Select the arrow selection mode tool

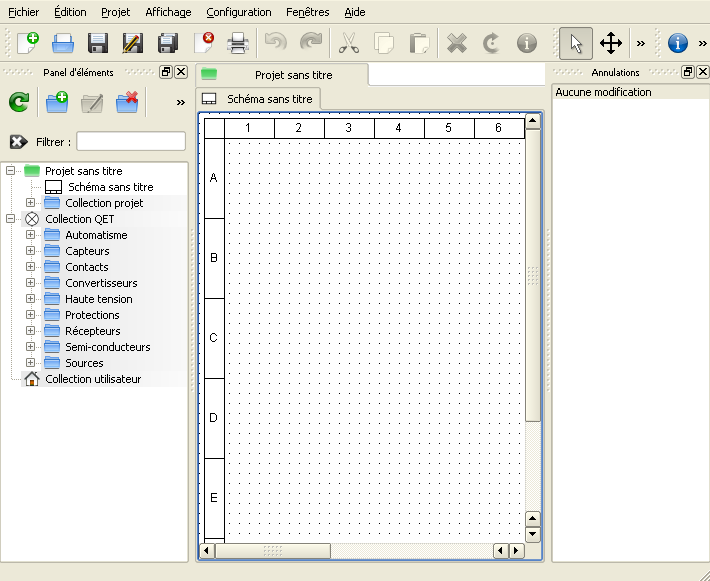[575, 43]
